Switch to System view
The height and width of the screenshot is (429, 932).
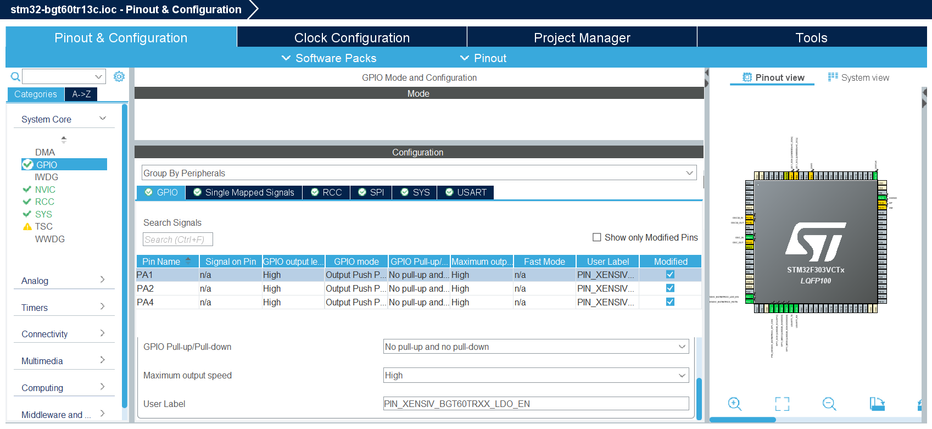click(x=859, y=77)
